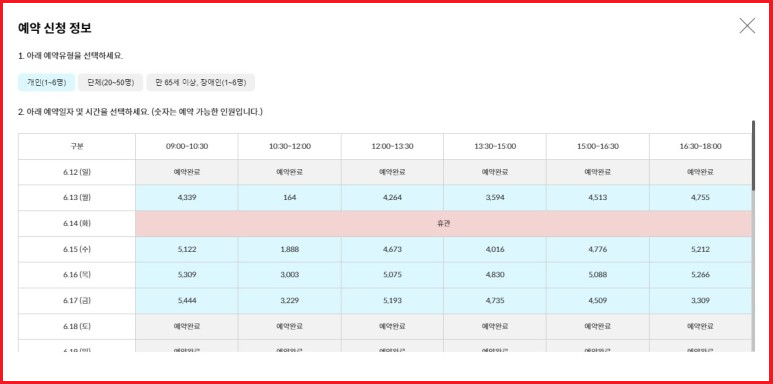Pick the 6.16 slot showing 5,075
The height and width of the screenshot is (384, 773).
pyautogui.click(x=392, y=275)
